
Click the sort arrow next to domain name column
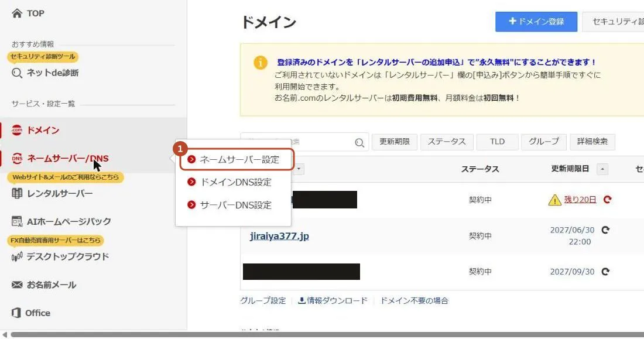(299, 169)
